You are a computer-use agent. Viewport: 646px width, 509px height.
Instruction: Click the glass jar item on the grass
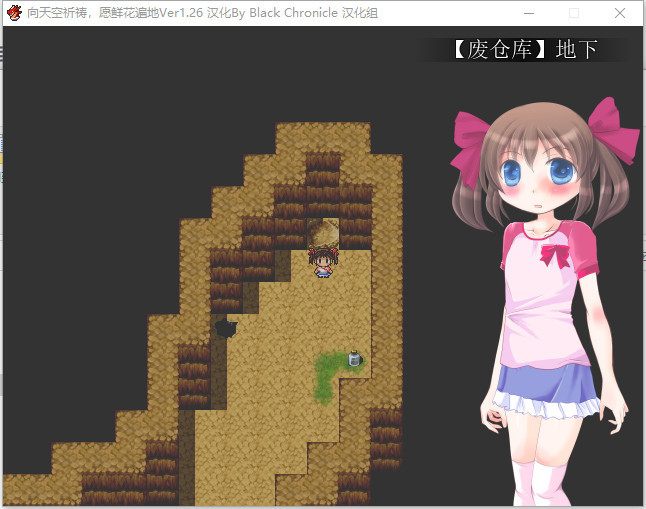point(354,358)
